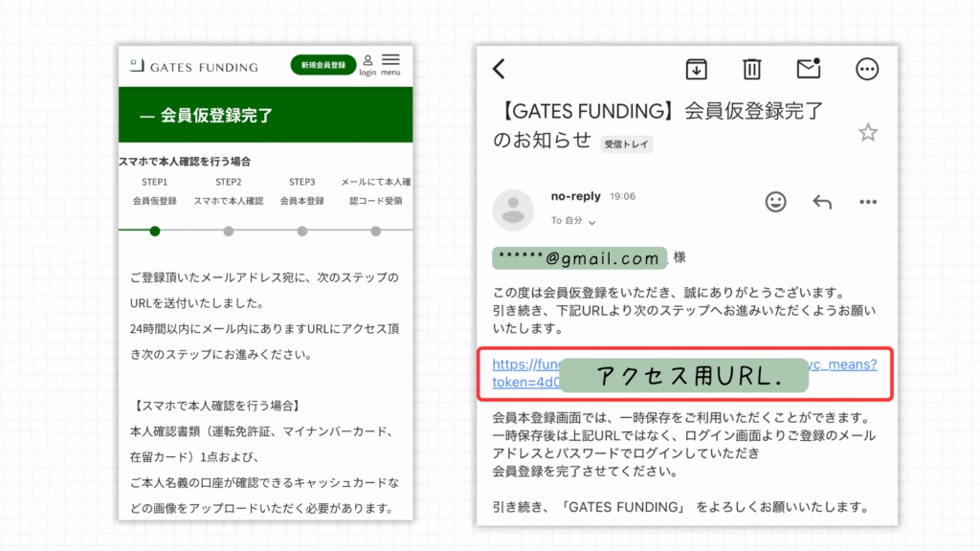Click the 【スマホで本人確認を行う場合】 bracketed line
The image size is (980, 551).
coord(216,406)
